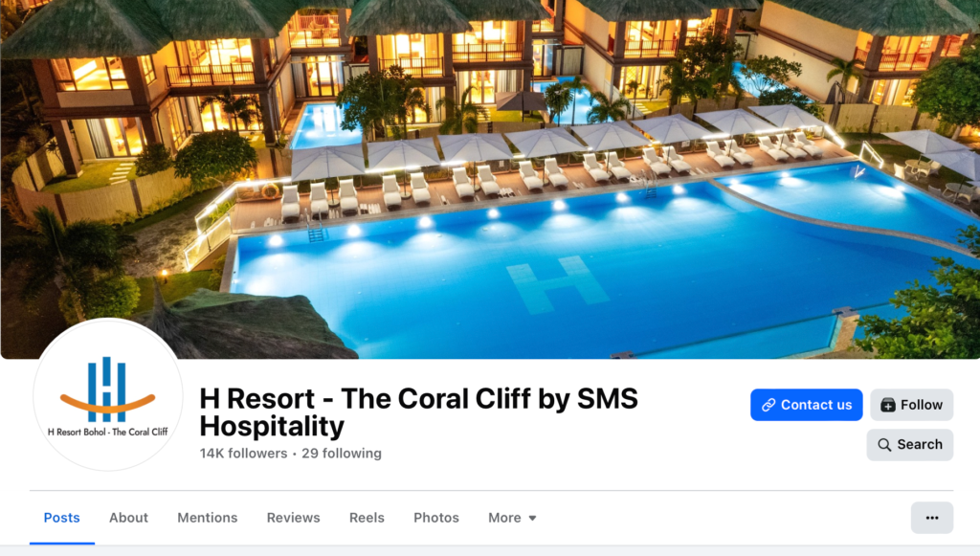Open the 14K followers link

243,453
